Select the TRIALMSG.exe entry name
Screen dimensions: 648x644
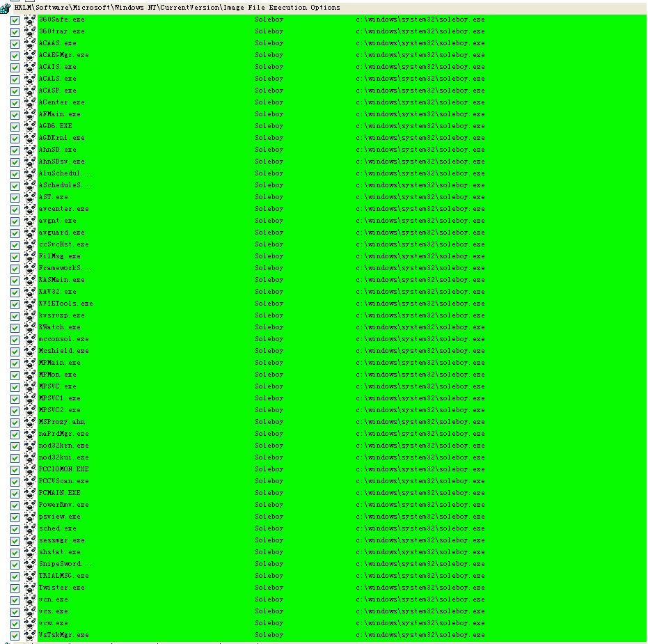[x=63, y=576]
